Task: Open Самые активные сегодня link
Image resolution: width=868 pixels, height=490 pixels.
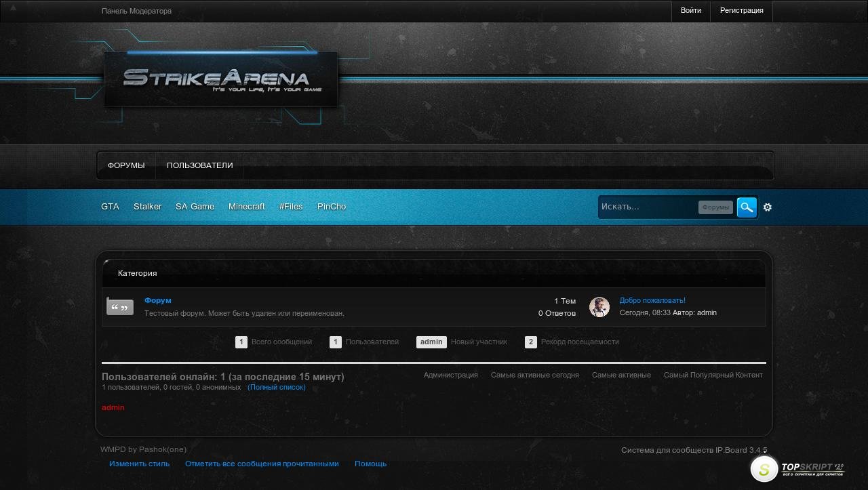Action: point(535,375)
